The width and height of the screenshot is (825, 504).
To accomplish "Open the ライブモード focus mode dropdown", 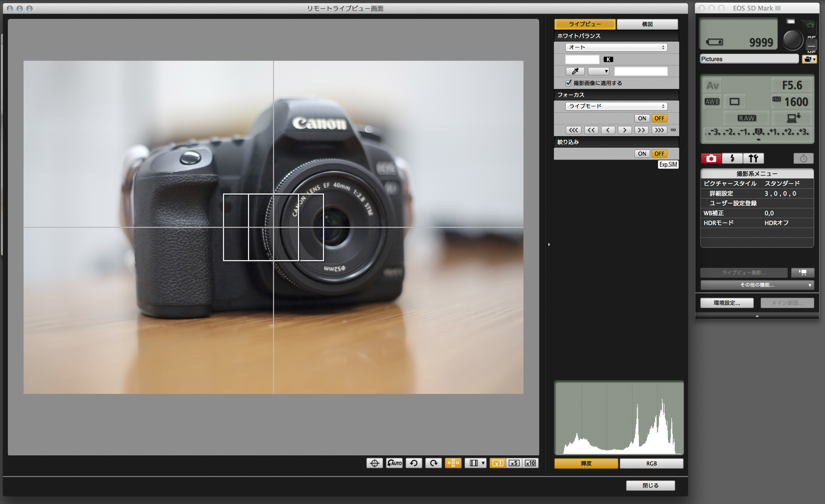I will coord(616,107).
